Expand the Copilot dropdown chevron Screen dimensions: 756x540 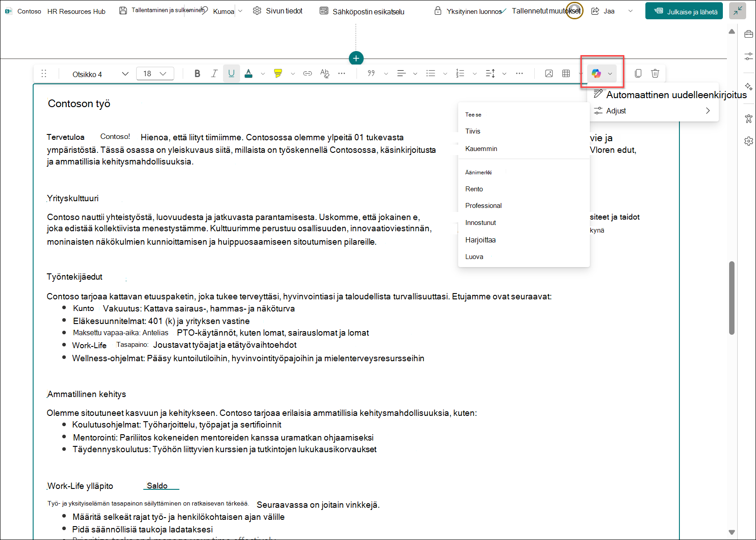coord(610,73)
